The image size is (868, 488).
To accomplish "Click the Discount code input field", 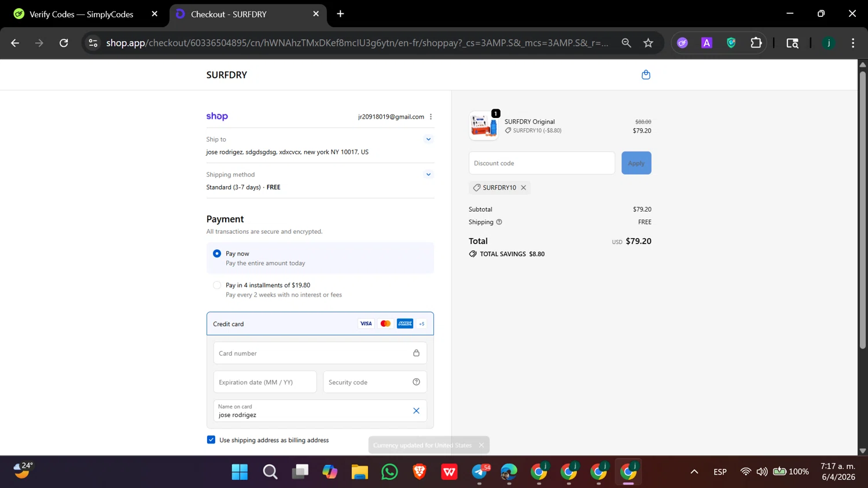I will pos(542,163).
